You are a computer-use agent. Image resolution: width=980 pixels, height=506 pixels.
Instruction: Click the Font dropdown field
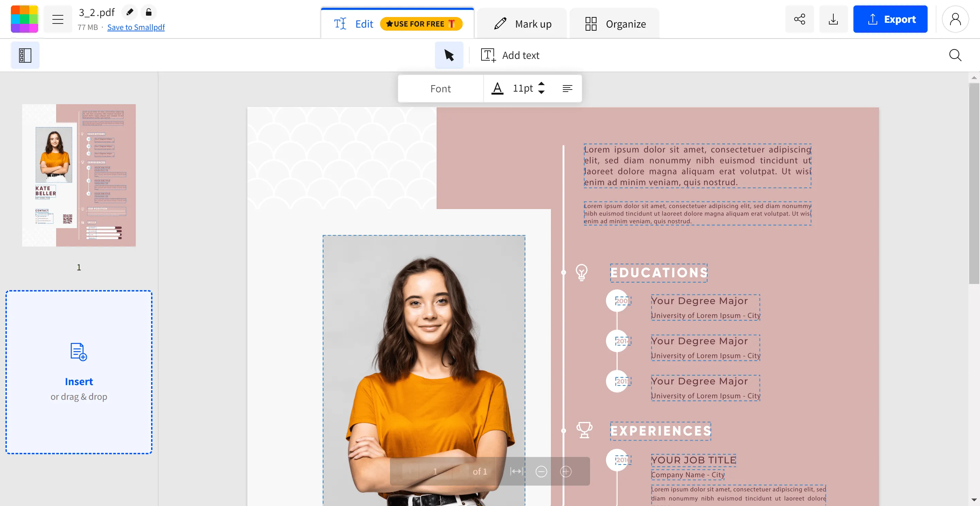click(x=441, y=89)
